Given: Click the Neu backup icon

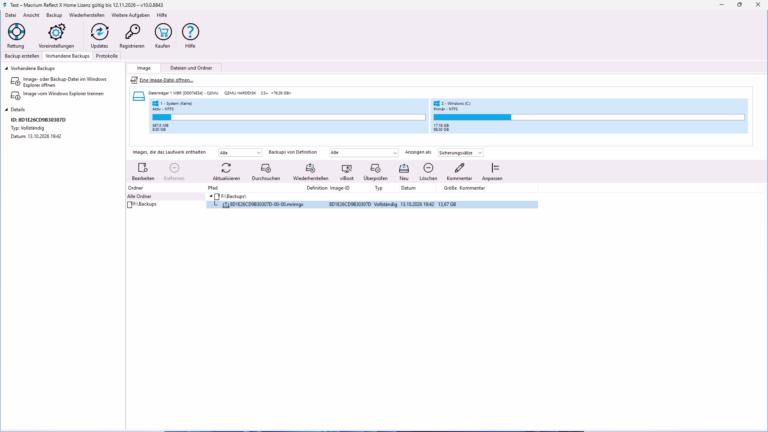Looking at the screenshot, I should click(404, 168).
